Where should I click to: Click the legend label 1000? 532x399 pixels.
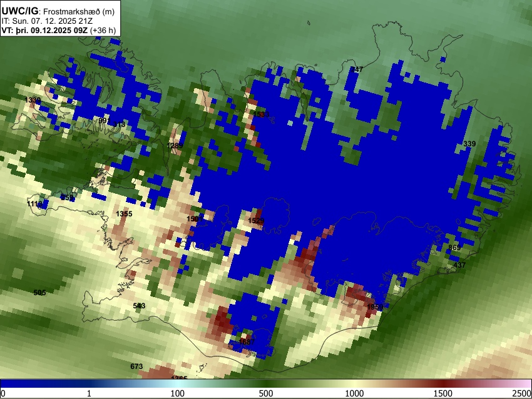pos(354,393)
